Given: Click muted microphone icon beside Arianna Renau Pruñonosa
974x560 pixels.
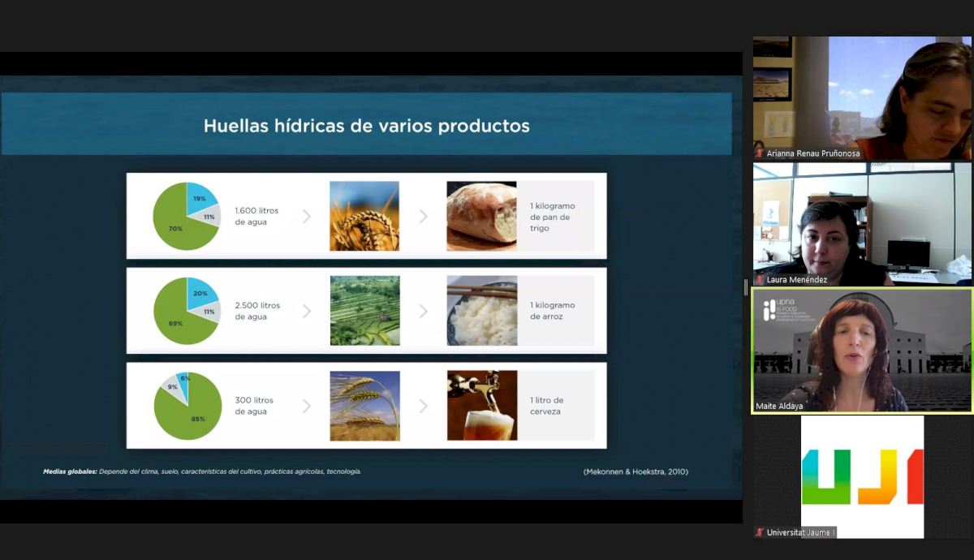Looking at the screenshot, I should coord(760,153).
